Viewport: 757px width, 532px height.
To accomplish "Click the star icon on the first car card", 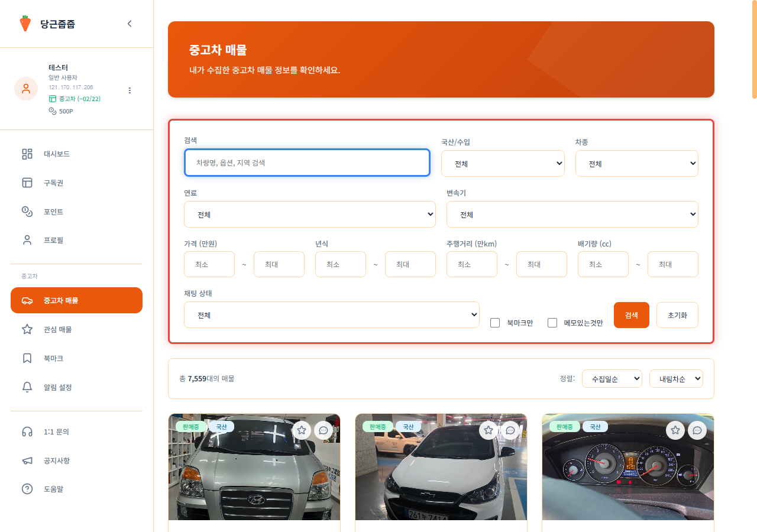I will (302, 430).
